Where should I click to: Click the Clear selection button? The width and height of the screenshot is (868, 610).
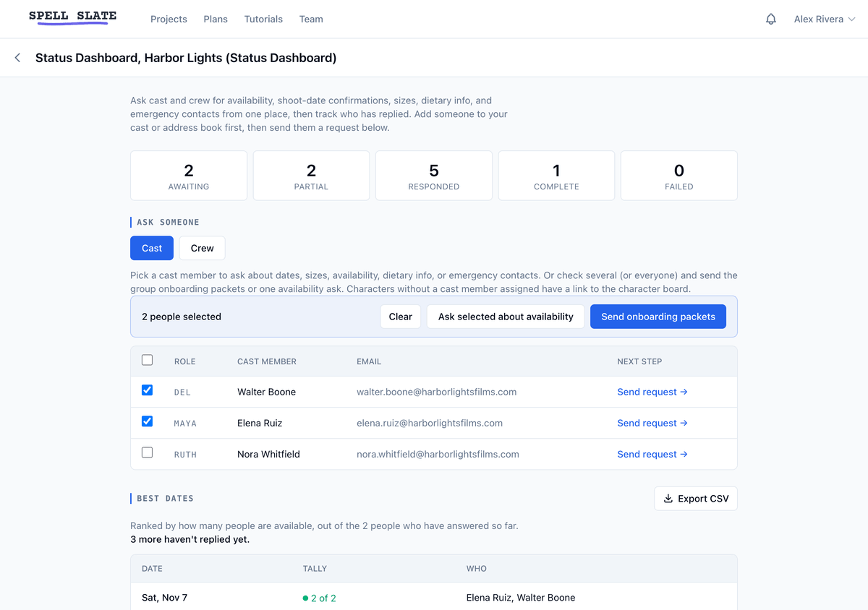(401, 317)
